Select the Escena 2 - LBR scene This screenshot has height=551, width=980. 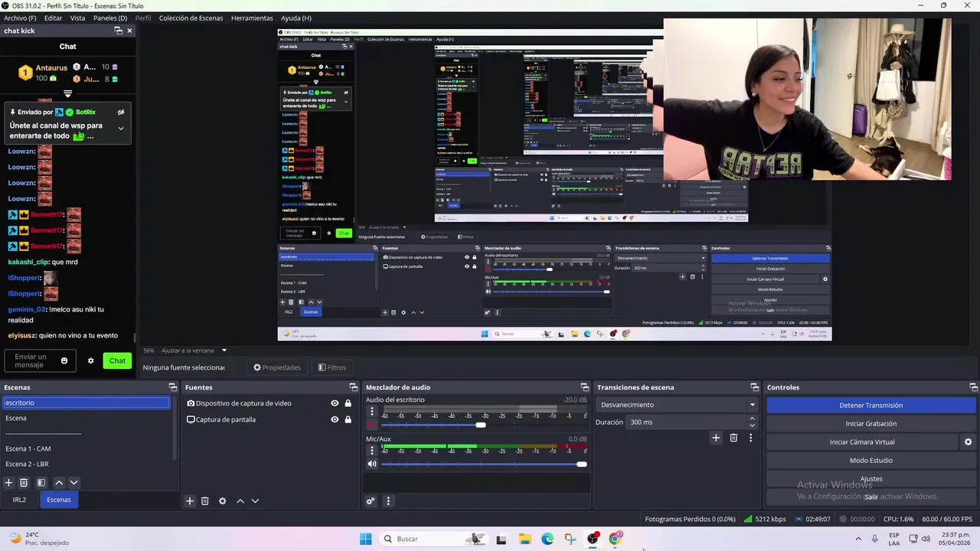tap(87, 464)
